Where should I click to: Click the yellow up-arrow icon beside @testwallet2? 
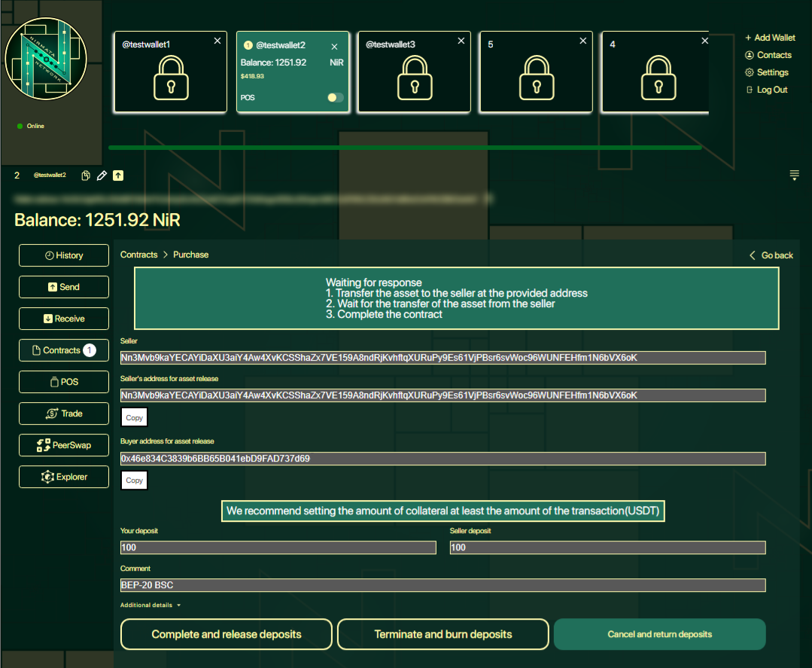click(x=118, y=175)
